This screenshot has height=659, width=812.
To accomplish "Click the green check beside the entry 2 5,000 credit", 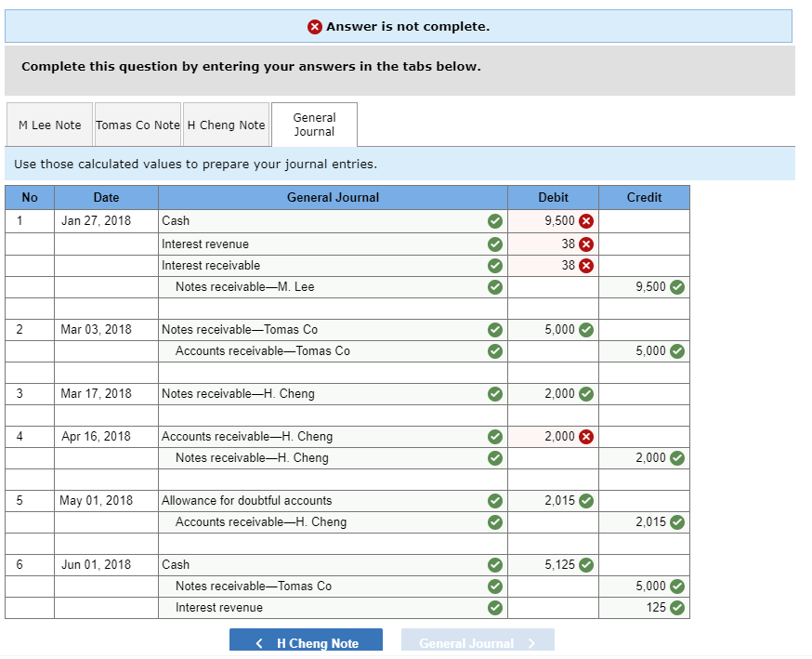I will coord(677,351).
